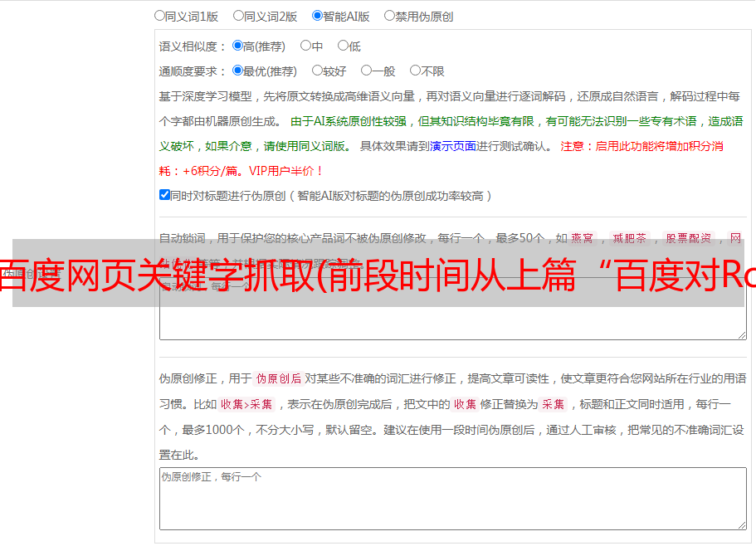Click the 通顺度要求： label

[193, 71]
